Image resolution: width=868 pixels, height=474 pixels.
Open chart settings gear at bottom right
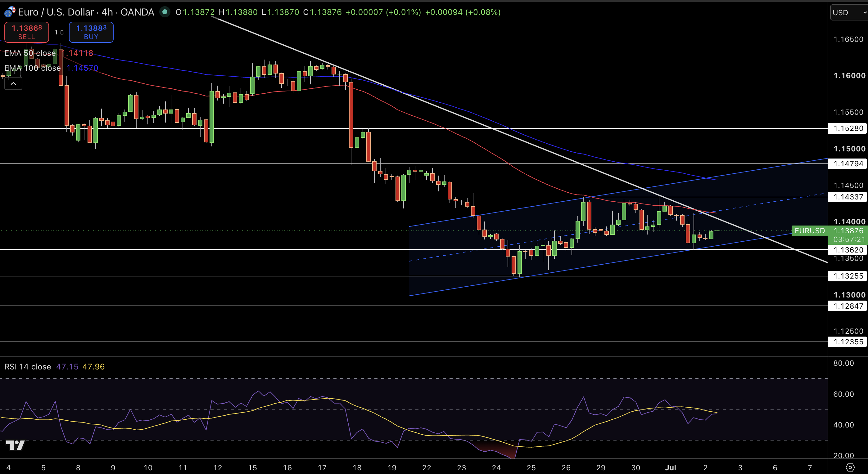pyautogui.click(x=850, y=467)
